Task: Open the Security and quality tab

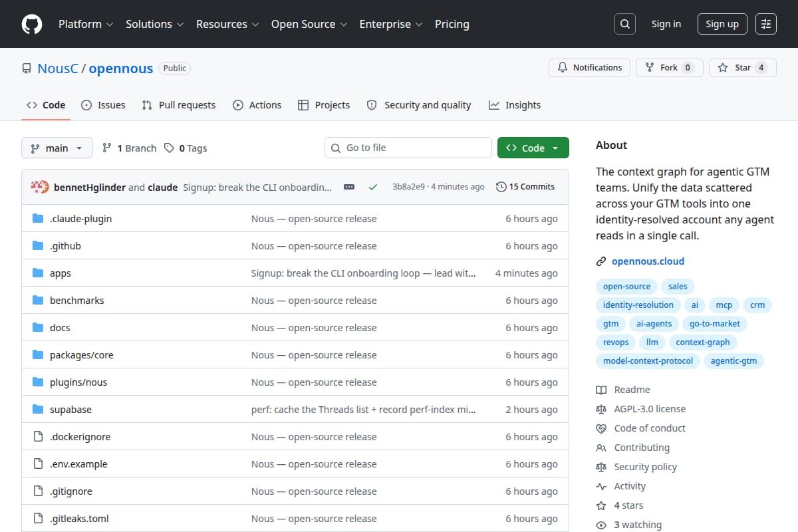Action: pos(419,105)
